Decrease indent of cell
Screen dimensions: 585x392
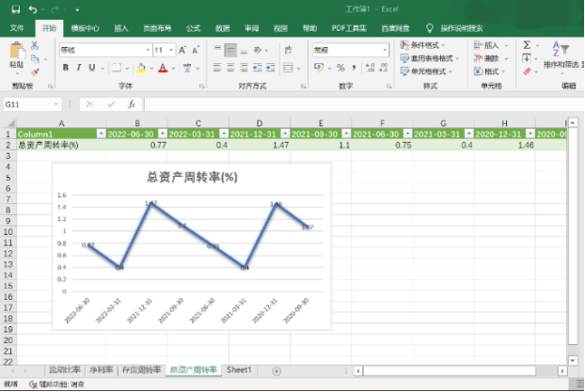[x=258, y=68]
